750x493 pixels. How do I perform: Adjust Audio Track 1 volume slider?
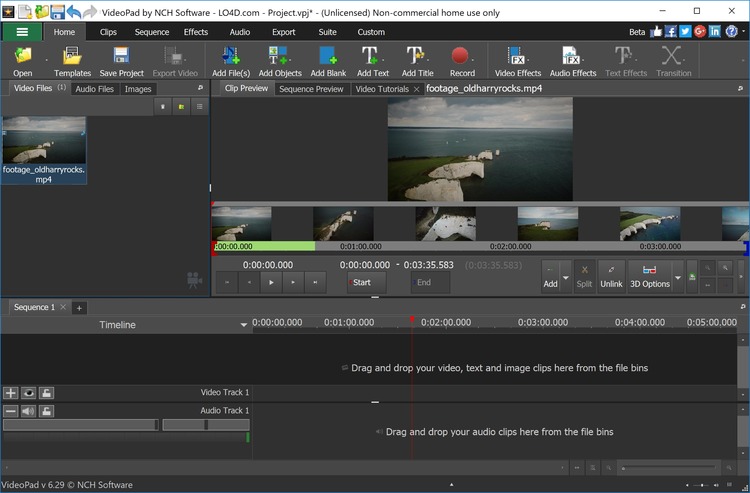[80, 425]
